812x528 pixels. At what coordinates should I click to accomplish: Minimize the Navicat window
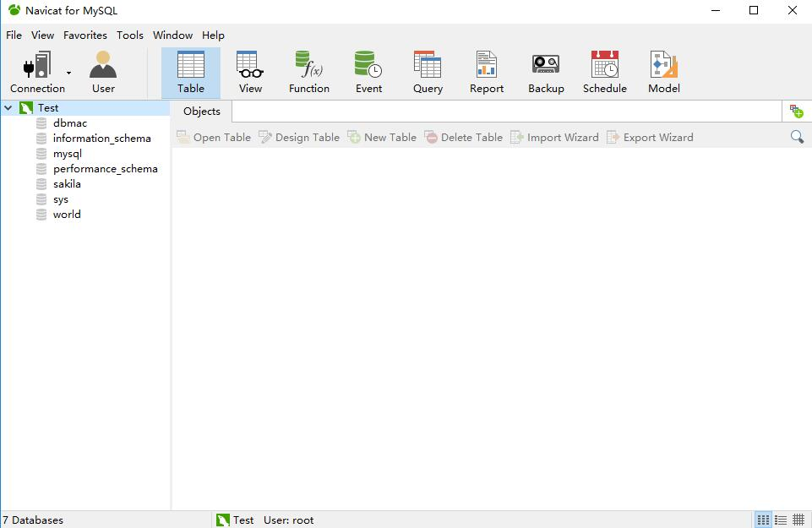coord(716,10)
